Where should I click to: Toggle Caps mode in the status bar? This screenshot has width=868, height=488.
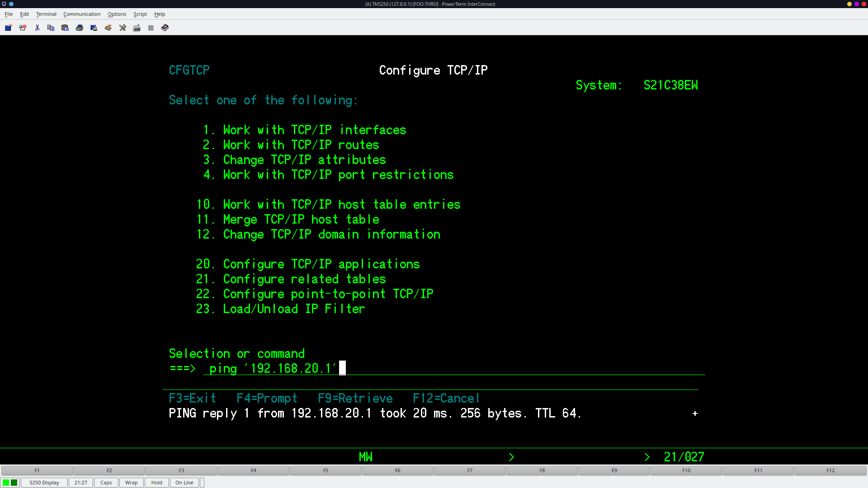(106, 482)
